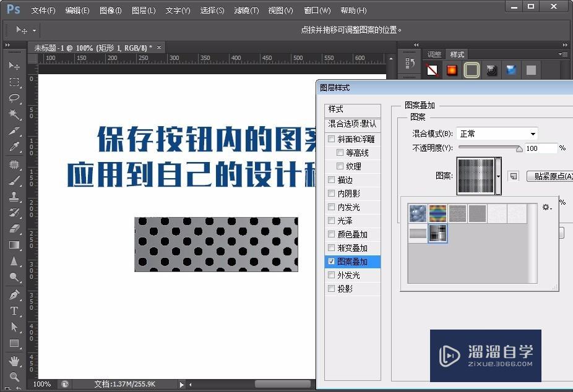Enable the Drop Shadow checkbox
573x392 pixels.
pyautogui.click(x=332, y=289)
